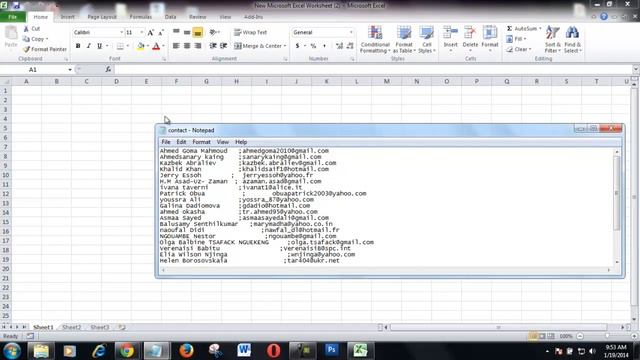Open Google Chrome from taskbar
Viewport: 640px width, 360px height.
tap(127, 351)
